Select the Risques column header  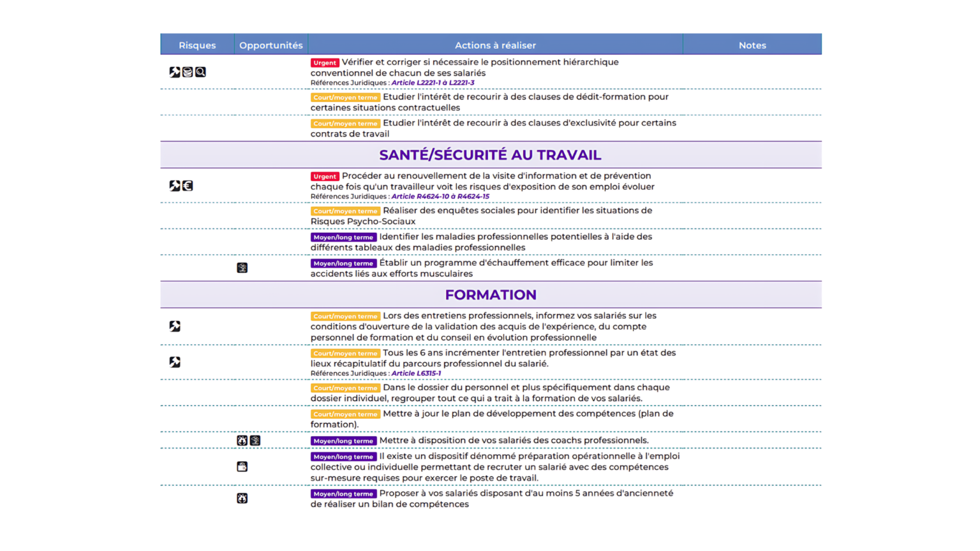[x=197, y=45]
